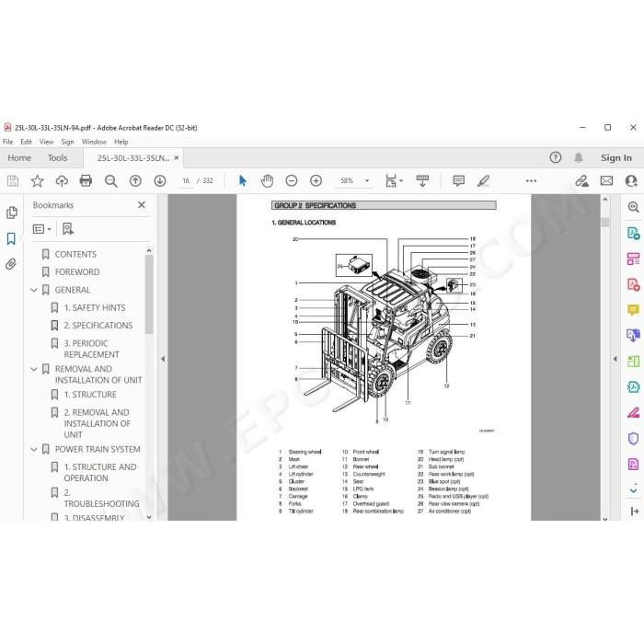
Task: Print the document
Action: pos(86,180)
